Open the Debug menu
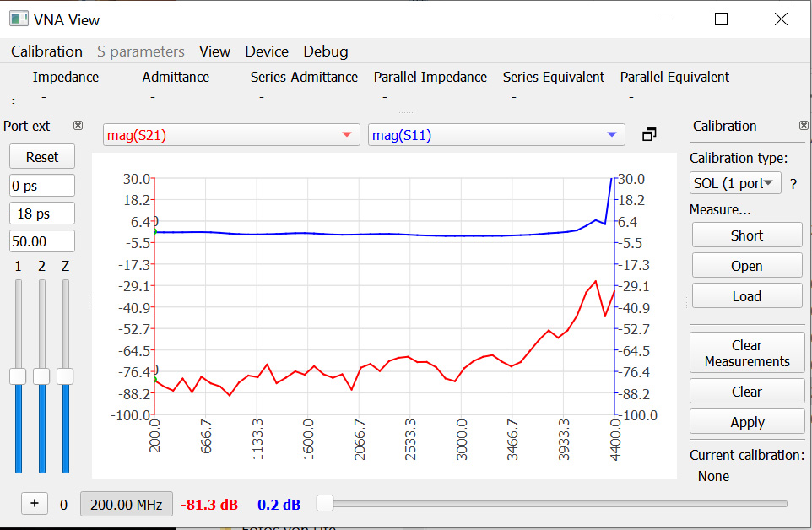 coord(326,51)
